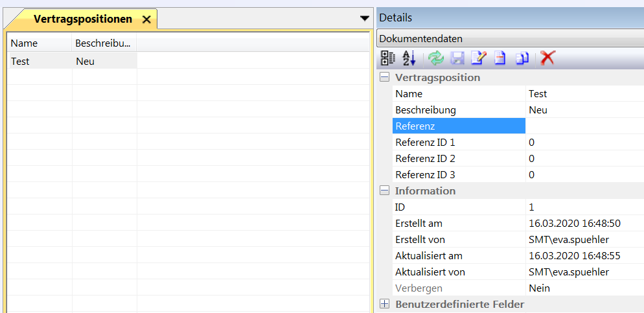Close the Vertragspositionen tab
This screenshot has height=313, width=644.
tap(146, 19)
